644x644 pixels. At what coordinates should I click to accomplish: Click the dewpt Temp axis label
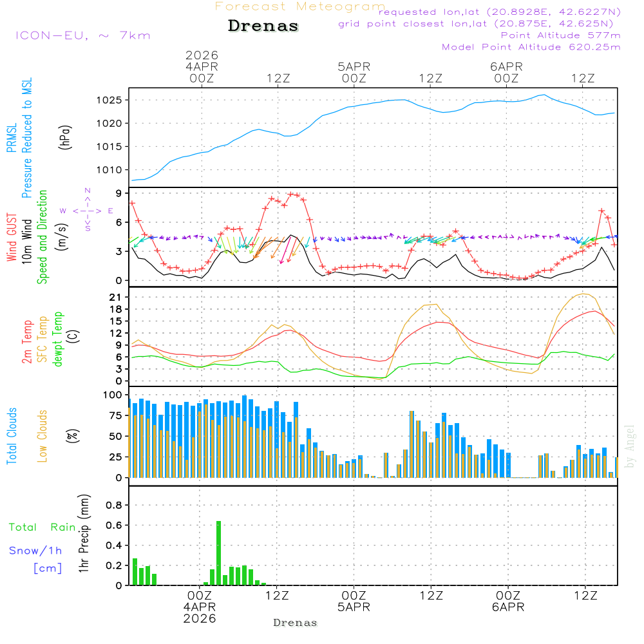coord(58,339)
